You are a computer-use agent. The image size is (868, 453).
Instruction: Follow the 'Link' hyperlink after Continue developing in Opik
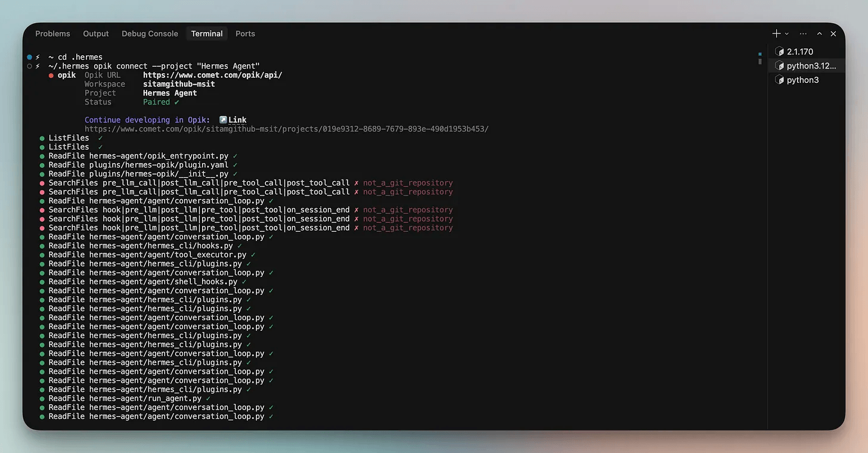click(x=237, y=120)
